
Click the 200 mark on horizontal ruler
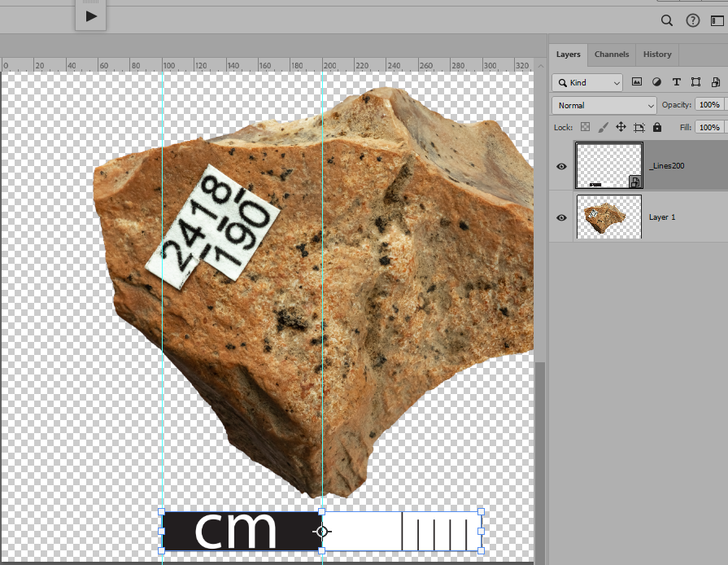click(x=329, y=65)
